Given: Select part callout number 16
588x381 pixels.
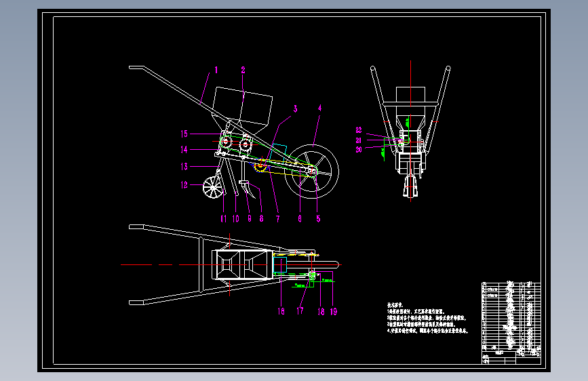Looking at the screenshot, I should (x=281, y=311).
